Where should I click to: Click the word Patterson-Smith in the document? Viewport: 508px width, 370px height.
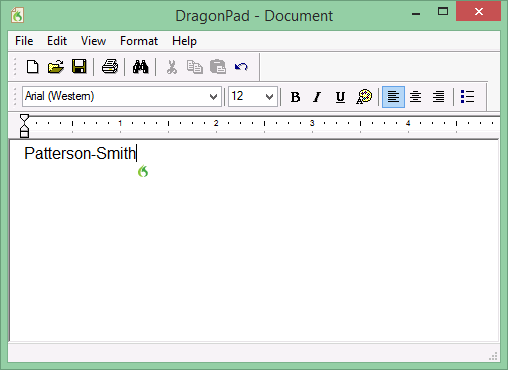(x=80, y=153)
